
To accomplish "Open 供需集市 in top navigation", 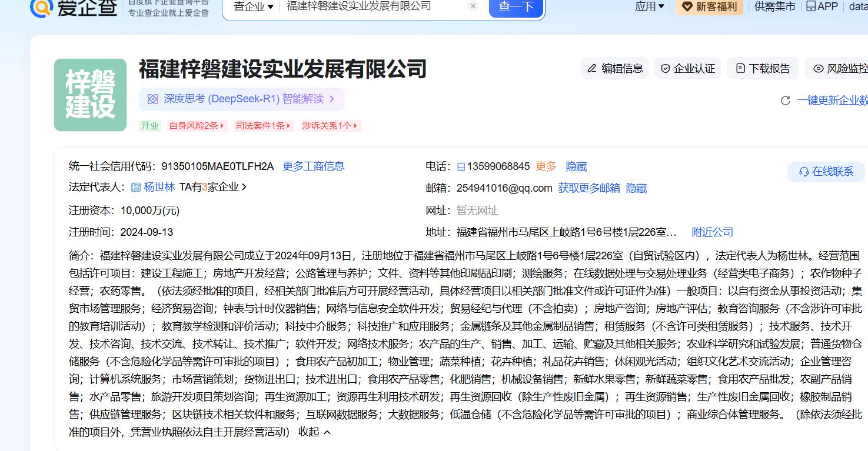I will (774, 6).
